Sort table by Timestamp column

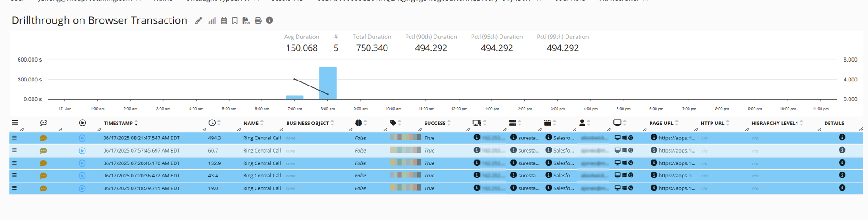click(x=118, y=123)
